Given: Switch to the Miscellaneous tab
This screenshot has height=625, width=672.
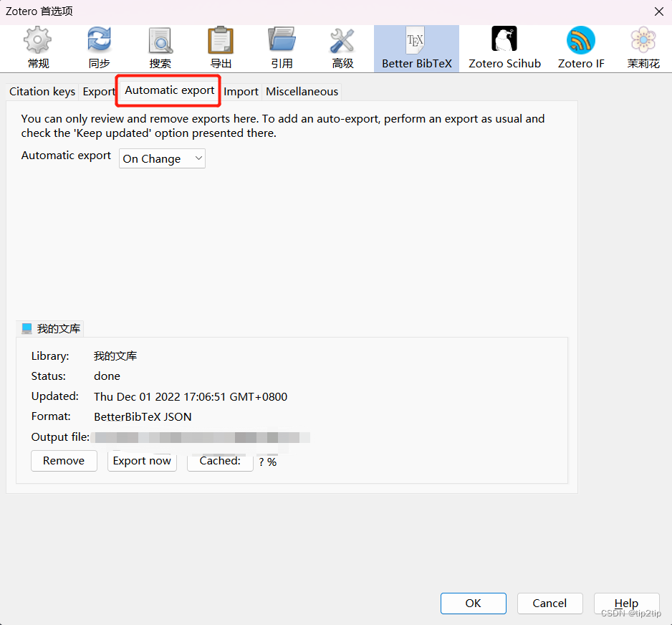Looking at the screenshot, I should [302, 92].
